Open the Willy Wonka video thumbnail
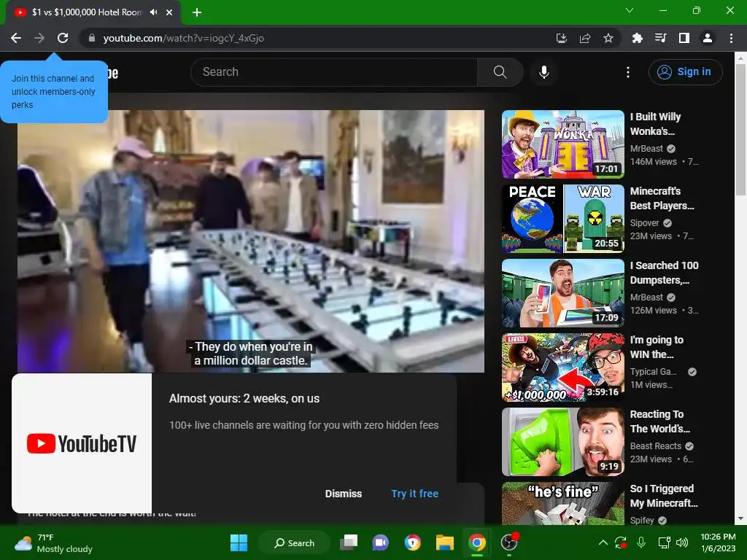The image size is (747, 560). (x=563, y=144)
